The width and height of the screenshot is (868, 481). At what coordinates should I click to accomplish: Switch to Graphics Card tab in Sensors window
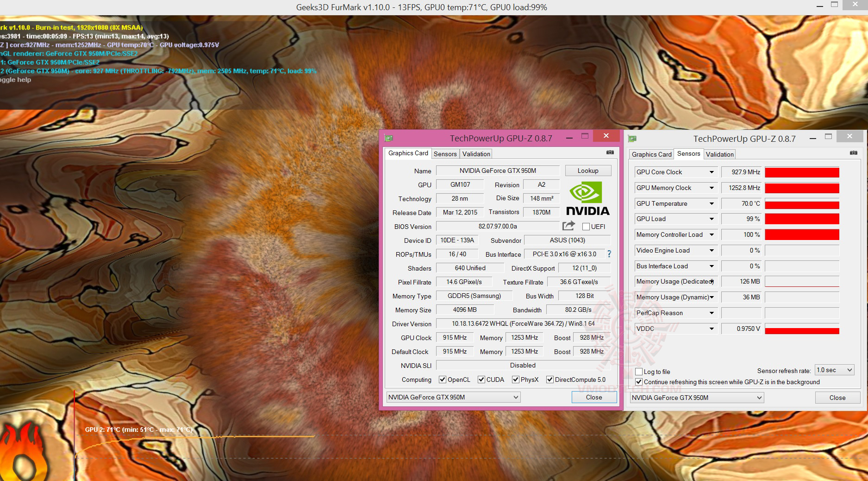(x=651, y=154)
